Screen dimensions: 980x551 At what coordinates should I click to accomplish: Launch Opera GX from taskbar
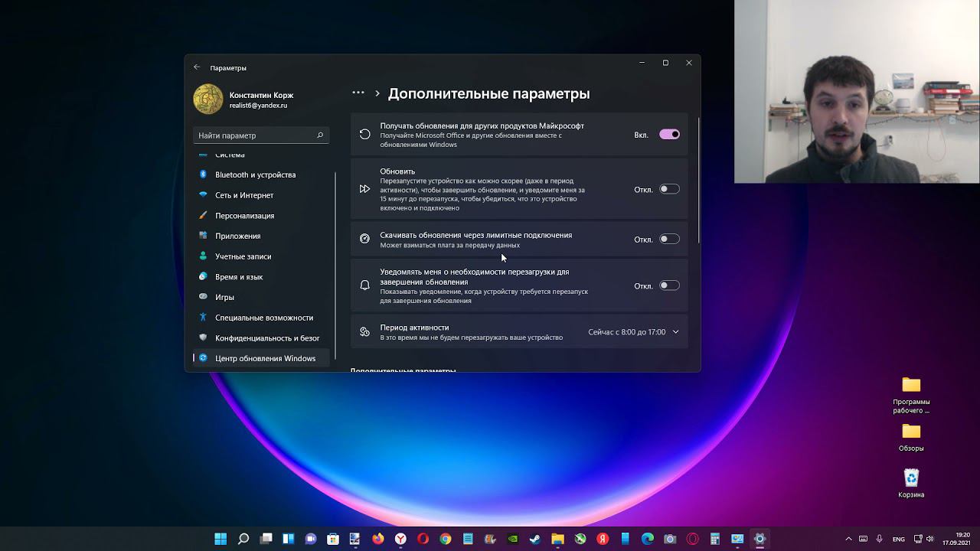click(x=693, y=539)
